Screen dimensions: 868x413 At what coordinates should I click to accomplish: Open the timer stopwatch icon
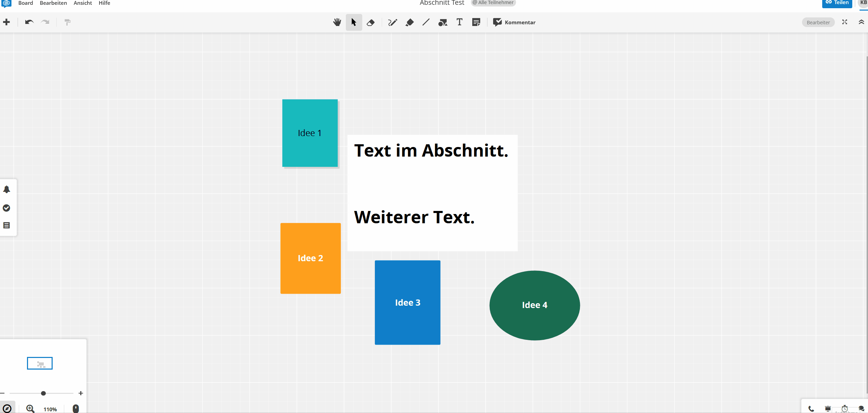tap(845, 409)
